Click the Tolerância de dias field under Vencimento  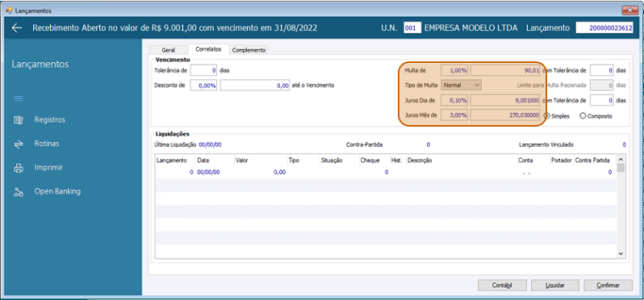click(203, 70)
